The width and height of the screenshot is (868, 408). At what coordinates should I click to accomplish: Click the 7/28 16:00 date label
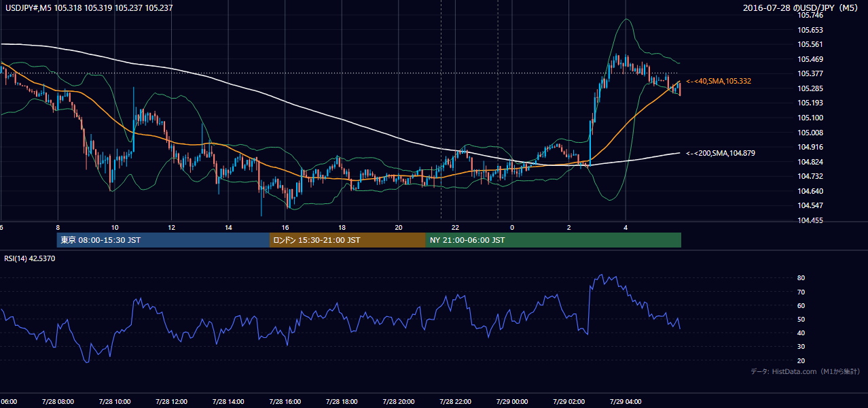[285, 402]
